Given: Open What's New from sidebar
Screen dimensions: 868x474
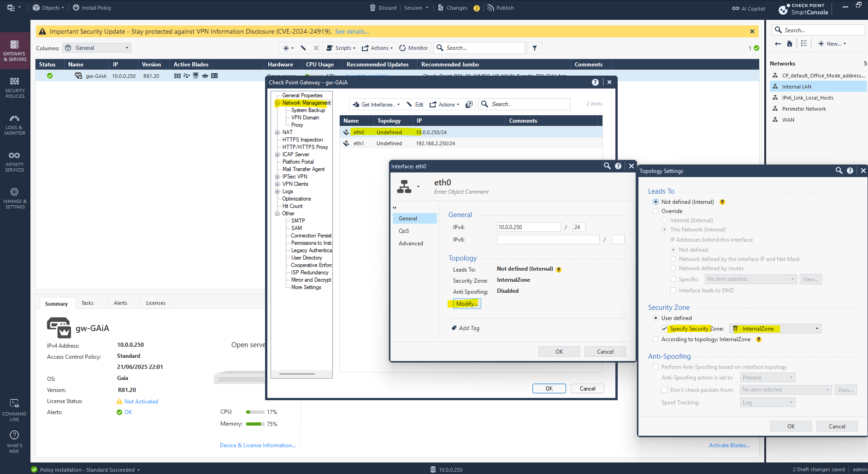Looking at the screenshot, I should point(15,442).
